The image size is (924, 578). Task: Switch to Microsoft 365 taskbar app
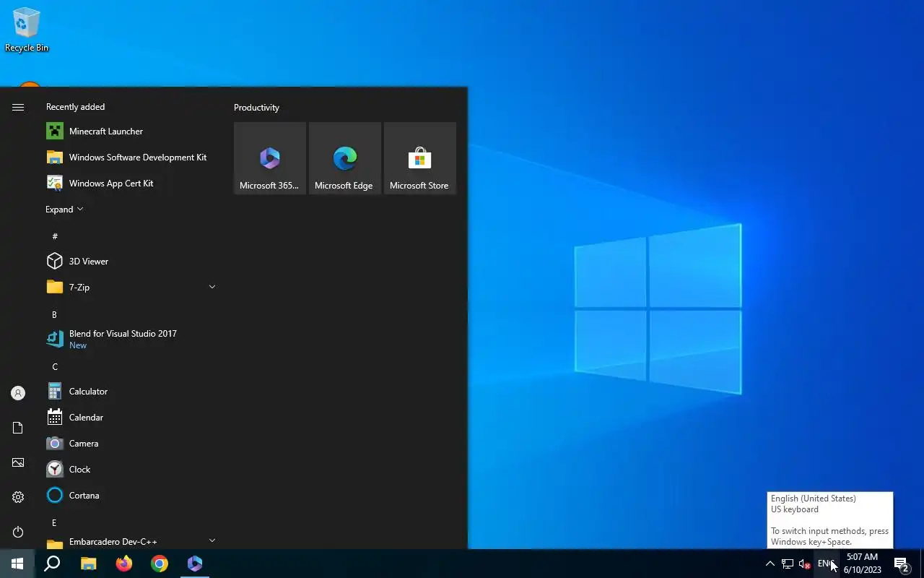click(x=195, y=564)
